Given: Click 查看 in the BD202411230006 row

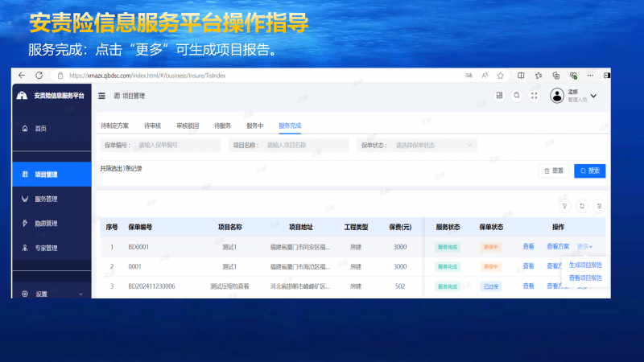Looking at the screenshot, I should pos(528,286).
